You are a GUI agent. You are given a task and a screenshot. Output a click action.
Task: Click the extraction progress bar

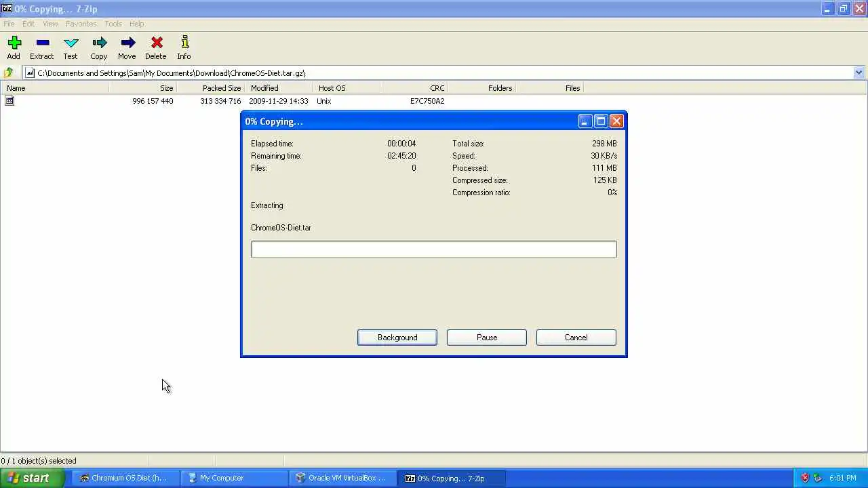(x=434, y=249)
